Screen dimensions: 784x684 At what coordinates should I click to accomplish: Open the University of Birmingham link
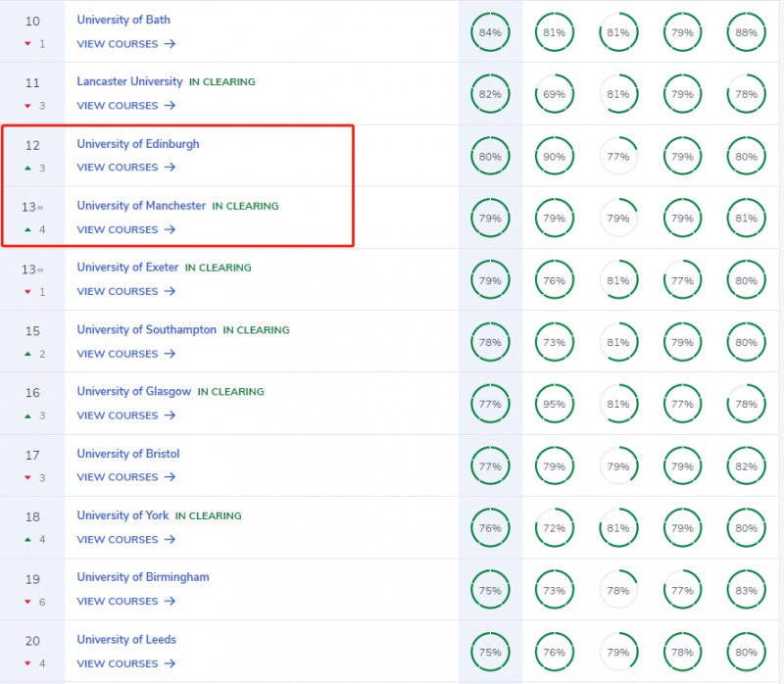143,577
